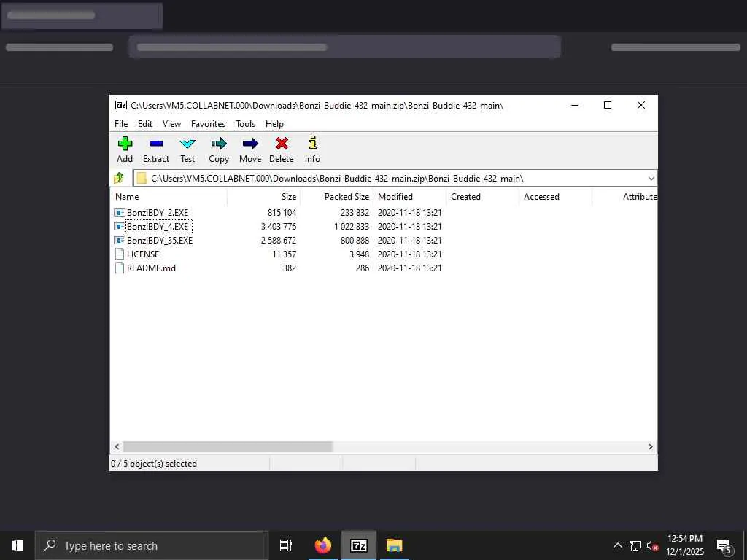Viewport: 747px width, 560px height.
Task: Sort by Created column header
Action: (x=483, y=197)
